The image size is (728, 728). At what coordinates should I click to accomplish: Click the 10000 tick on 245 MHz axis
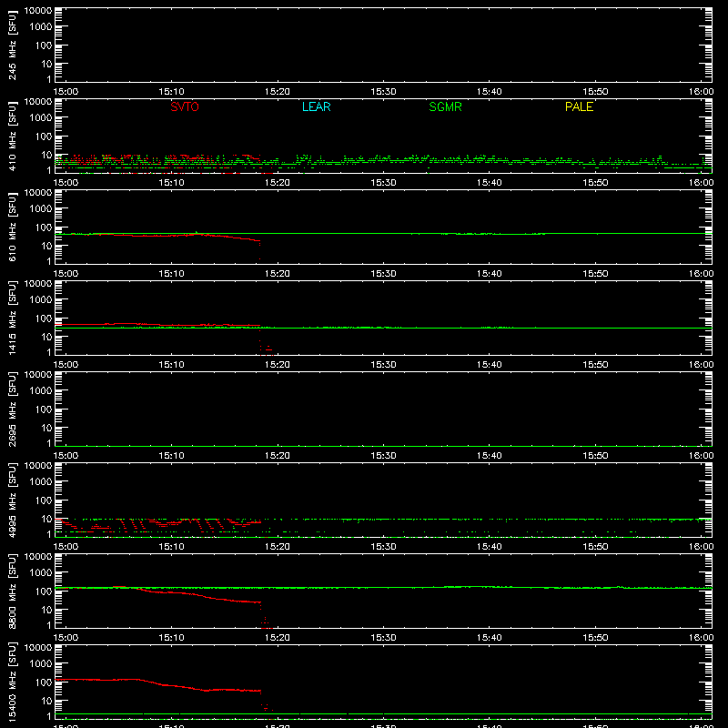click(x=38, y=11)
